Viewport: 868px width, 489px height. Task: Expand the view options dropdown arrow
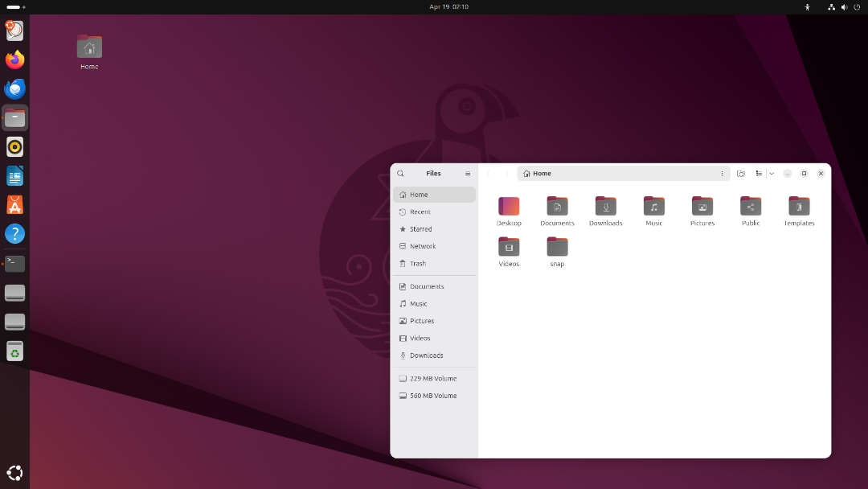point(772,173)
